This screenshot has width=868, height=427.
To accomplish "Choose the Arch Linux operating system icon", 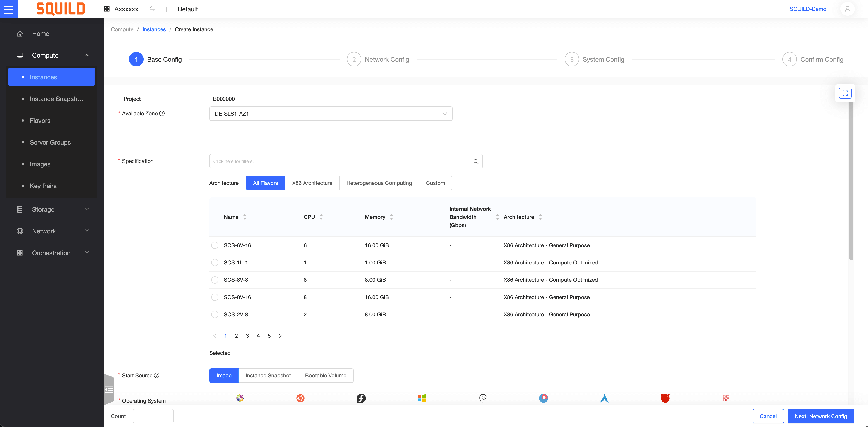I will click(604, 398).
